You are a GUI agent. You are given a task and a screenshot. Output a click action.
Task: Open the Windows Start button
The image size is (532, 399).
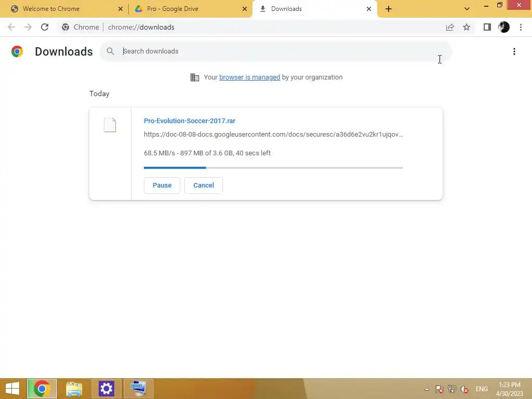12,389
